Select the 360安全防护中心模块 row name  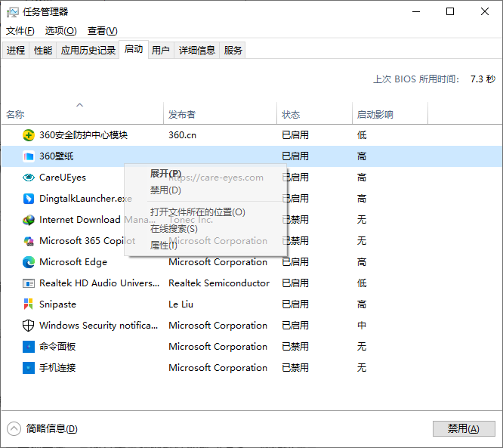point(83,135)
